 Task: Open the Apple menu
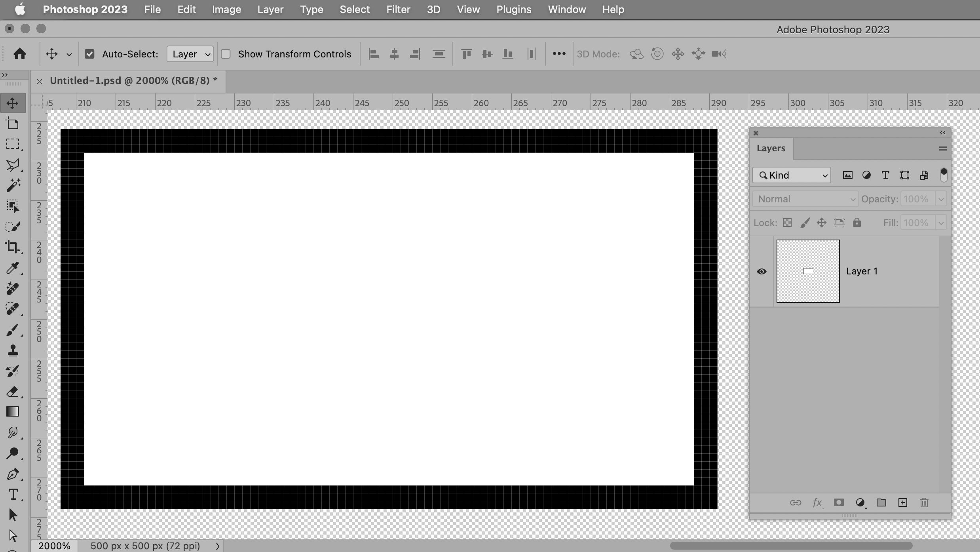click(x=20, y=9)
